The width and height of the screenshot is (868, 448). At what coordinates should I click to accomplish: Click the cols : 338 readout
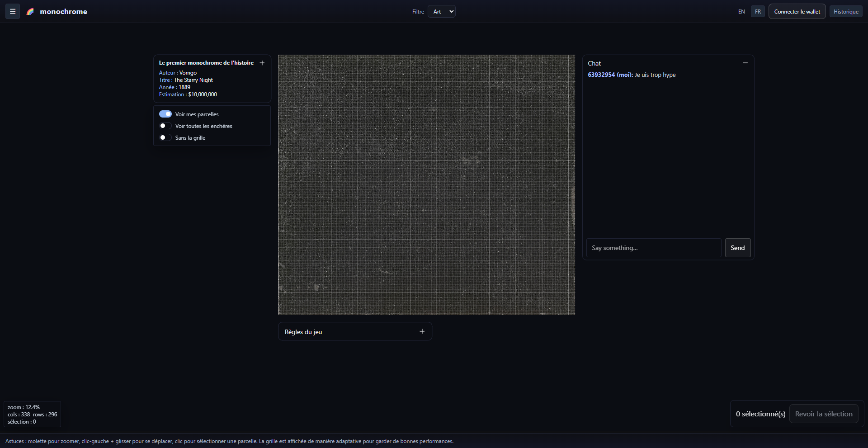pyautogui.click(x=19, y=415)
